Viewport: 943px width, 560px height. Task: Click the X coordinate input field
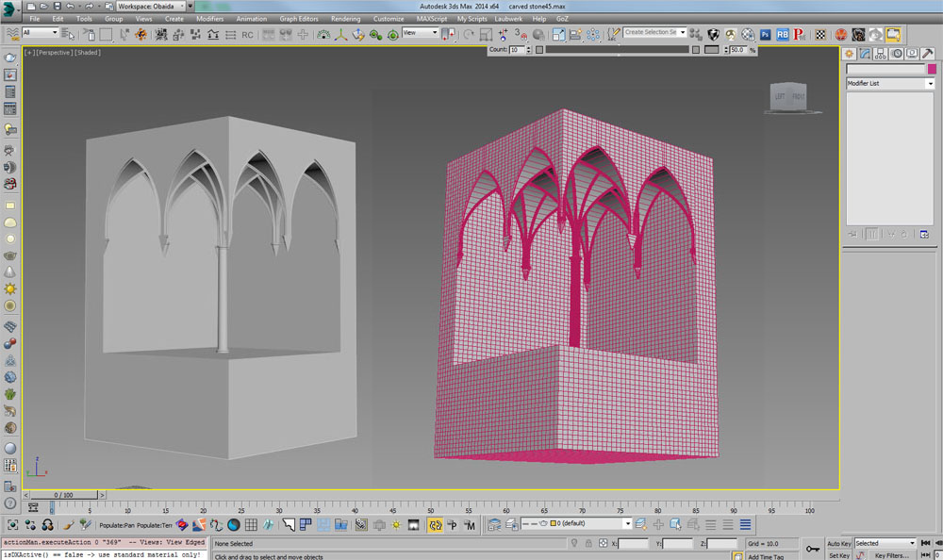tap(634, 544)
